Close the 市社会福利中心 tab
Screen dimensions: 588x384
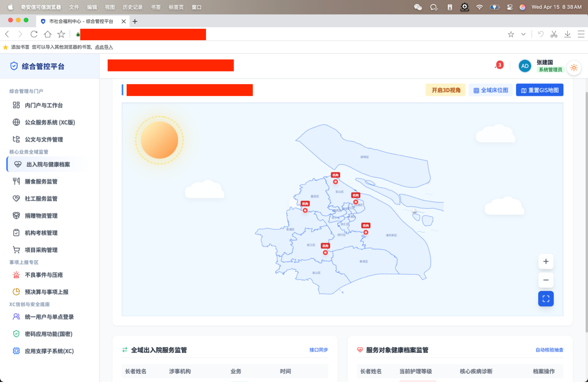pos(124,21)
